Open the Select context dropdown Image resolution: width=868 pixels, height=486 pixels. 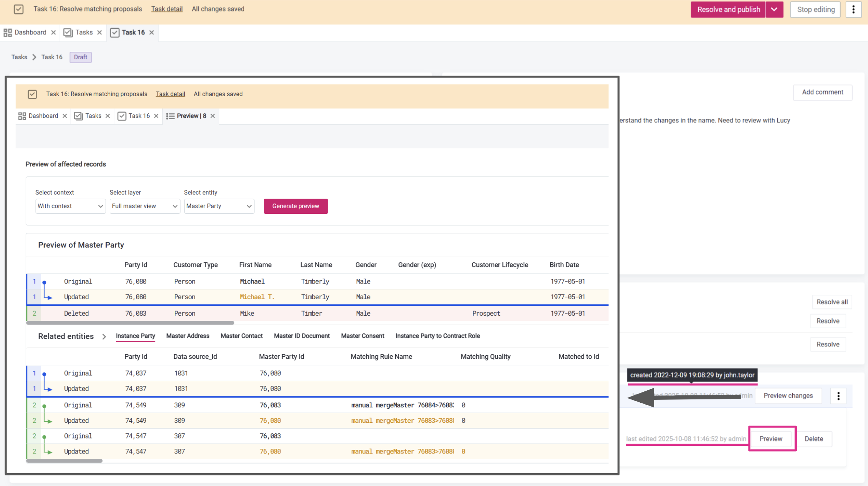(x=70, y=206)
